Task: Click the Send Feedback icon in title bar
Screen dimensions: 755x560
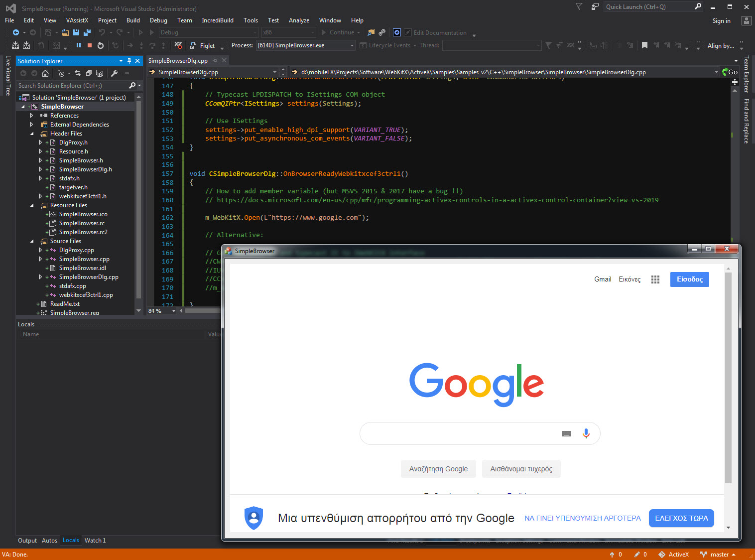Action: click(x=595, y=6)
